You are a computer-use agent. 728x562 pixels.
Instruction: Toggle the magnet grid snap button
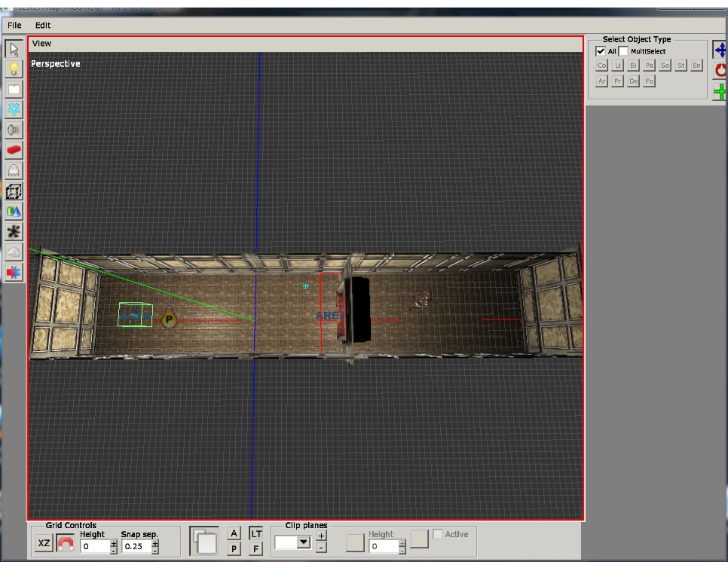[66, 543]
